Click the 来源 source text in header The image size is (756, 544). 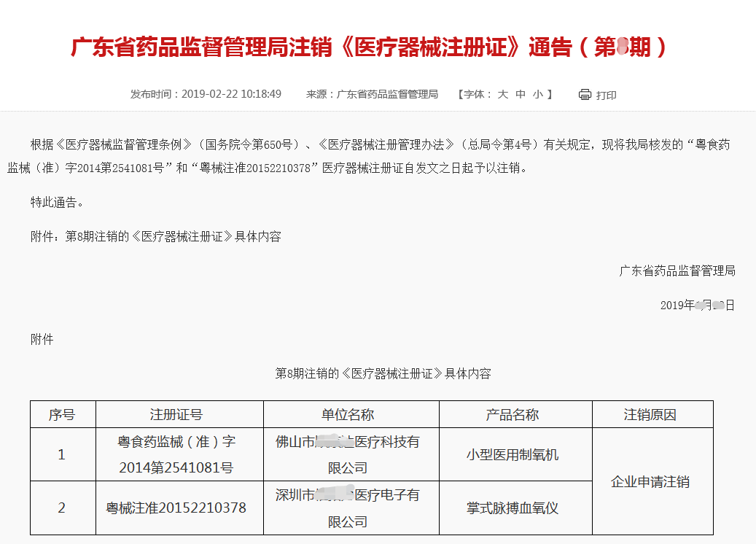pos(372,94)
